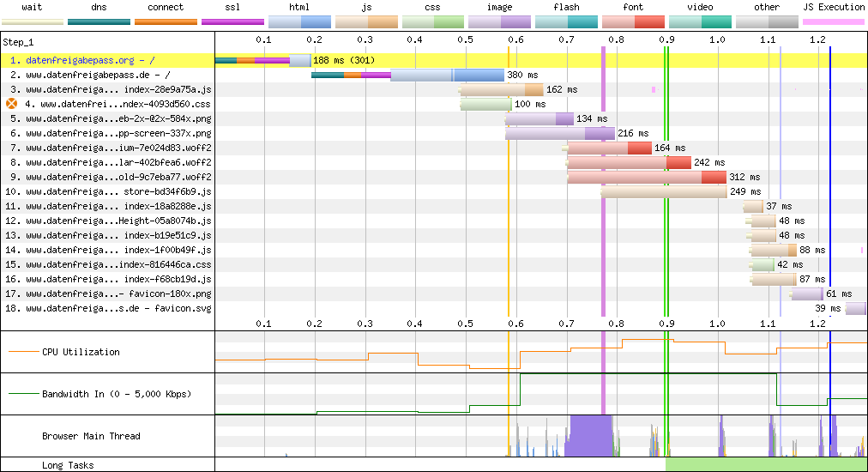Click the ssl legend color bar

pyautogui.click(x=232, y=22)
